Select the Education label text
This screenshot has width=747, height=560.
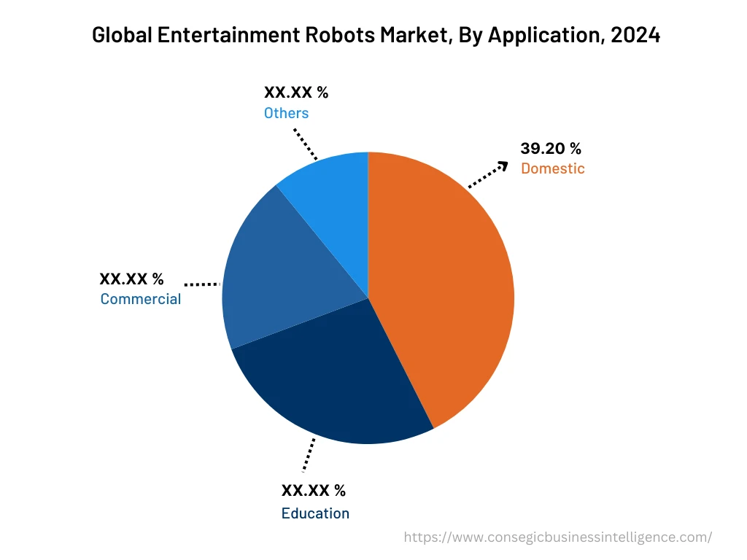click(315, 513)
